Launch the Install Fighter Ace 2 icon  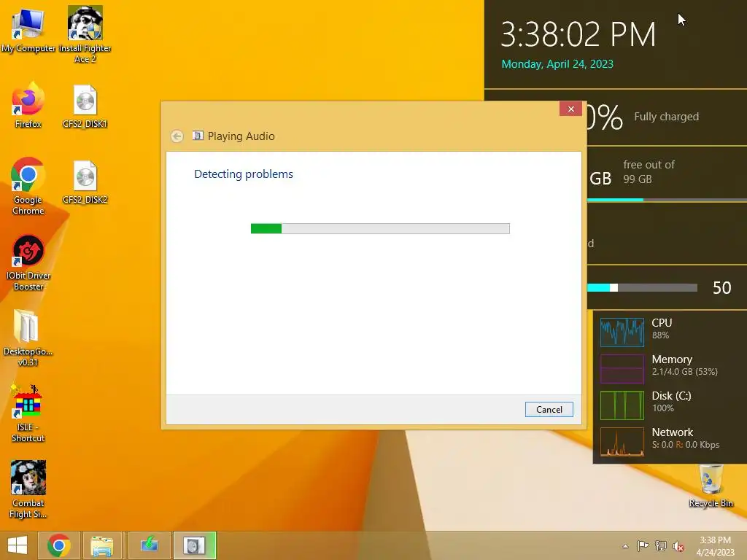85,34
